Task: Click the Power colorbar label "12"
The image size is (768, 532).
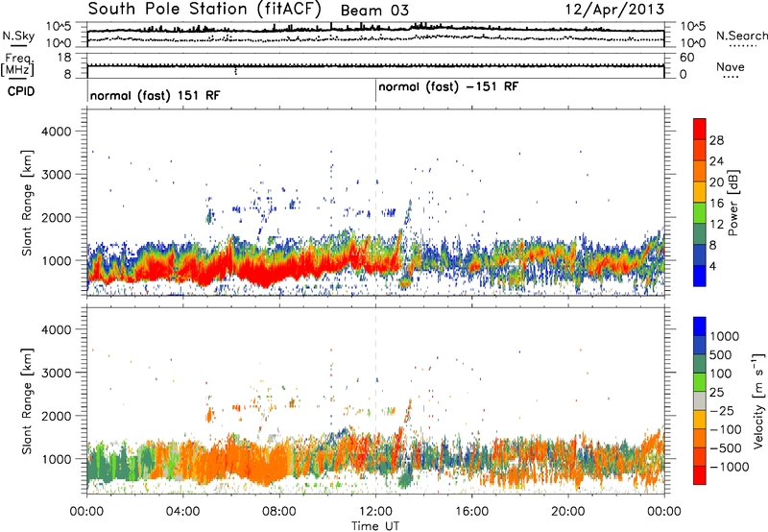Action: coord(716,225)
